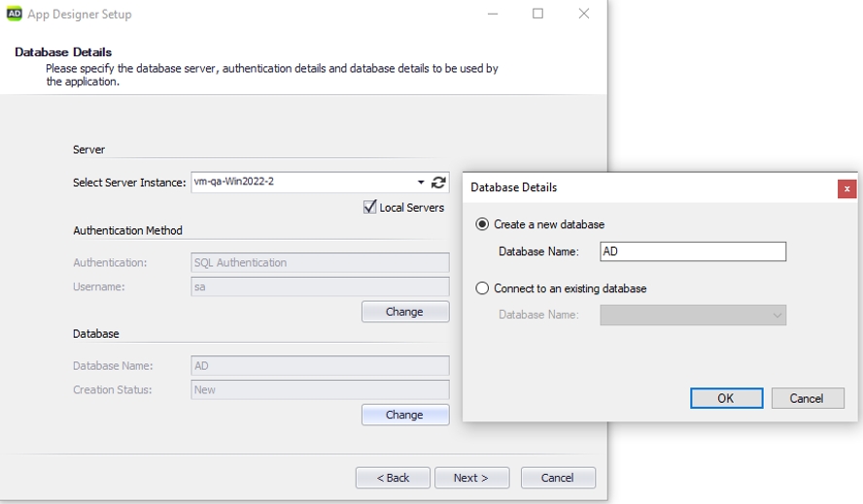This screenshot has width=863, height=504.
Task: Click the 'Authentication Method' section label
Action: click(x=127, y=230)
